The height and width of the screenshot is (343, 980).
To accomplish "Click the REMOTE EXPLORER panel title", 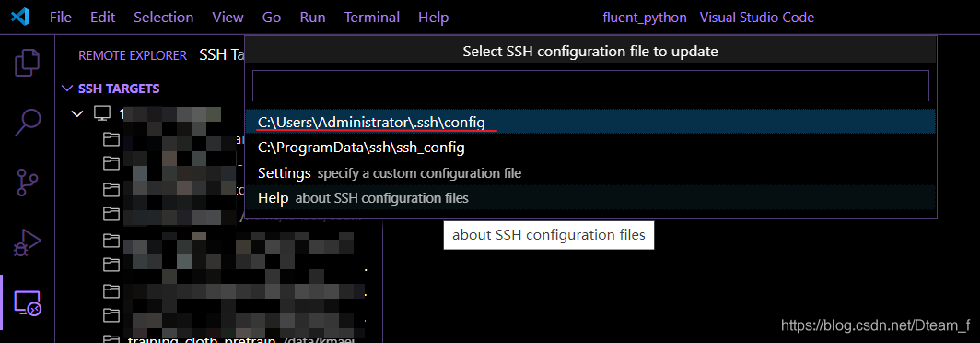I will (x=133, y=55).
